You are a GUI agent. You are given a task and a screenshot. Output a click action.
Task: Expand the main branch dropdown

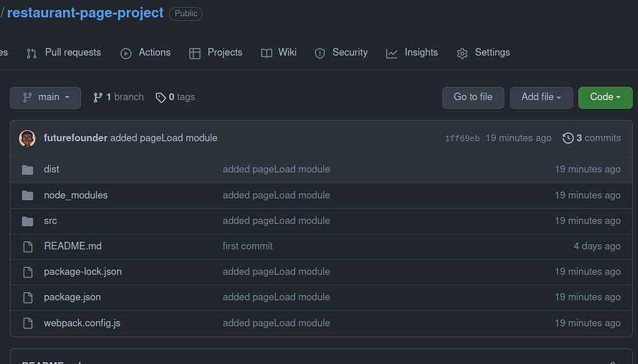[x=45, y=98]
